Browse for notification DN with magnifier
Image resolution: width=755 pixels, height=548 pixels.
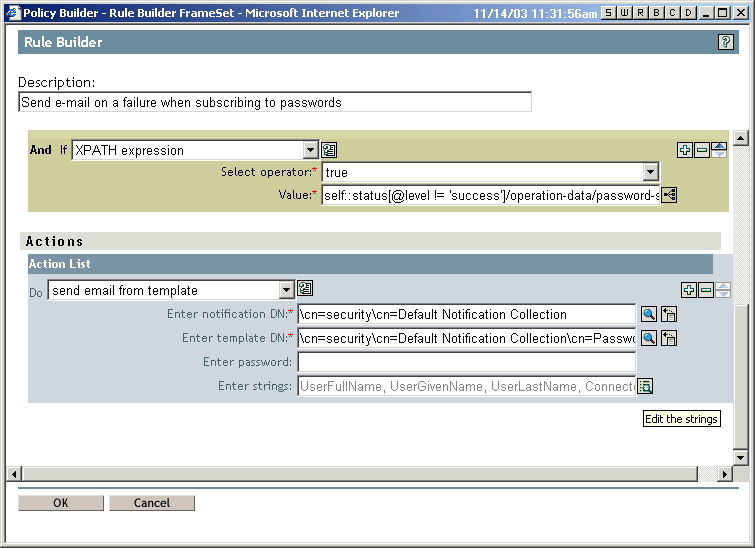649,314
